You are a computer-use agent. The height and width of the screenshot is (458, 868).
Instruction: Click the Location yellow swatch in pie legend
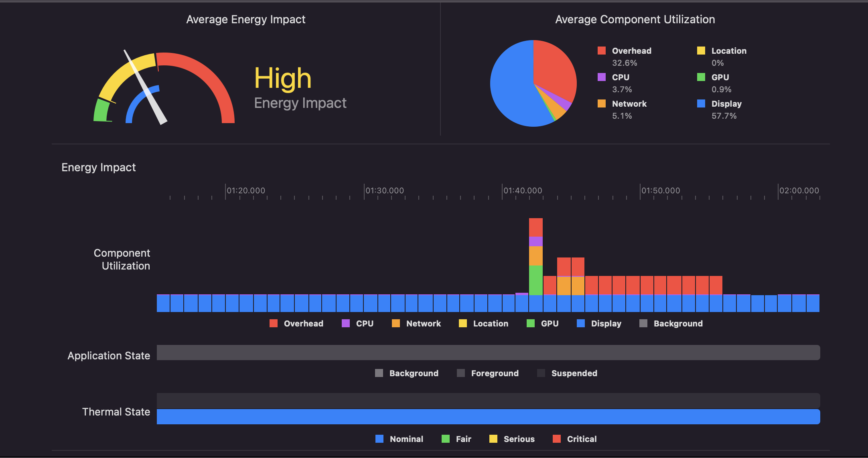(x=701, y=51)
